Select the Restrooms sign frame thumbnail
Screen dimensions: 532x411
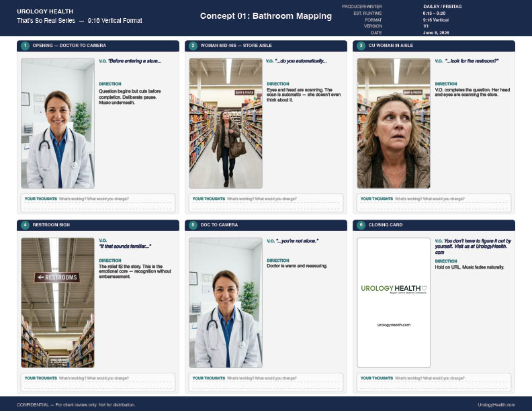58,303
